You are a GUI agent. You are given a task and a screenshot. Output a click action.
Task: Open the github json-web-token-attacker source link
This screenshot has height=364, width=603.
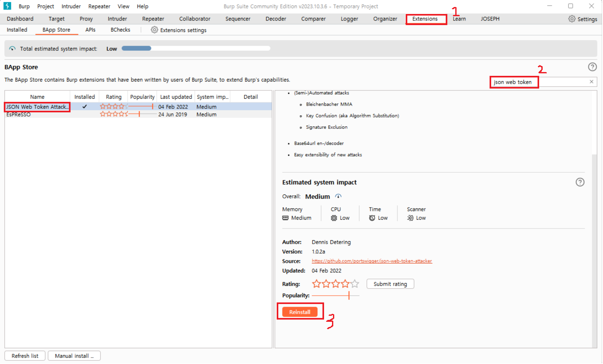[372, 261]
